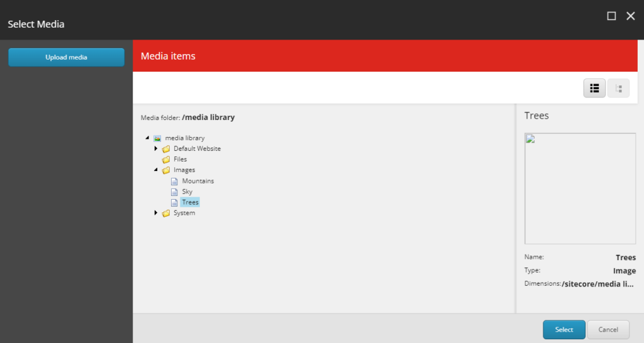644x343 pixels.
Task: Click the System folder icon
Action: tap(166, 214)
